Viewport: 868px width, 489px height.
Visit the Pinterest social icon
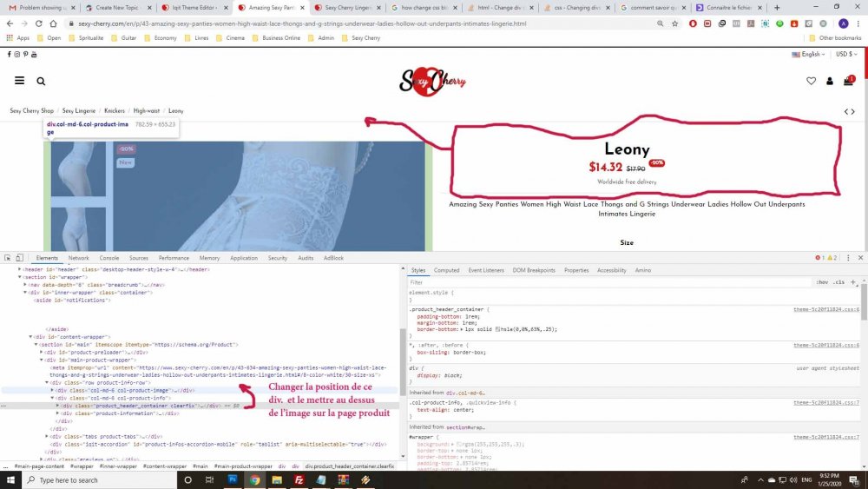tap(25, 54)
